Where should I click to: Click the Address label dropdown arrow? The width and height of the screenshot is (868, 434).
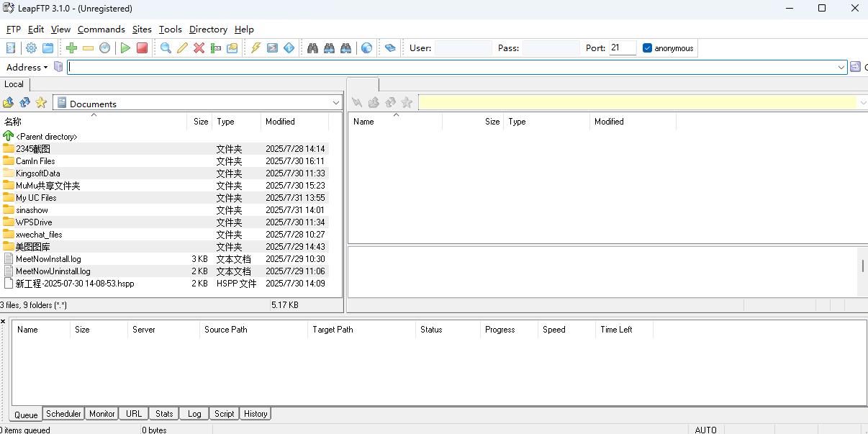pos(45,68)
